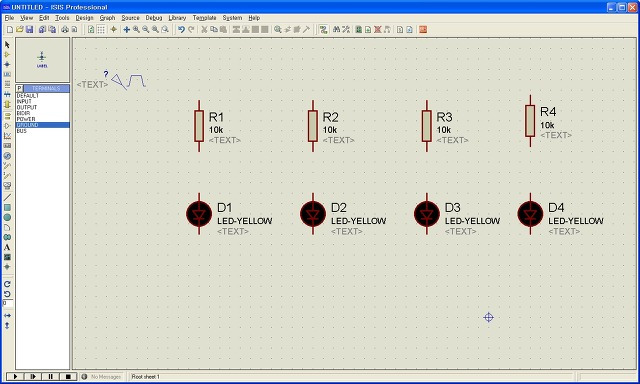This screenshot has height=384, width=640.
Task: Select resistor R1 on the schematic
Action: pyautogui.click(x=199, y=126)
